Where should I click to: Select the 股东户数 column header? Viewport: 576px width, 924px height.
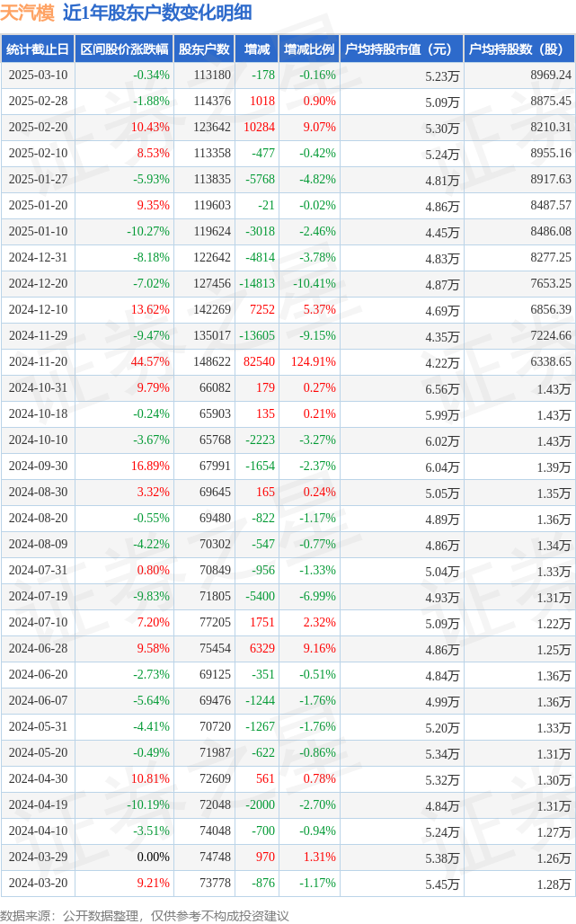point(204,49)
